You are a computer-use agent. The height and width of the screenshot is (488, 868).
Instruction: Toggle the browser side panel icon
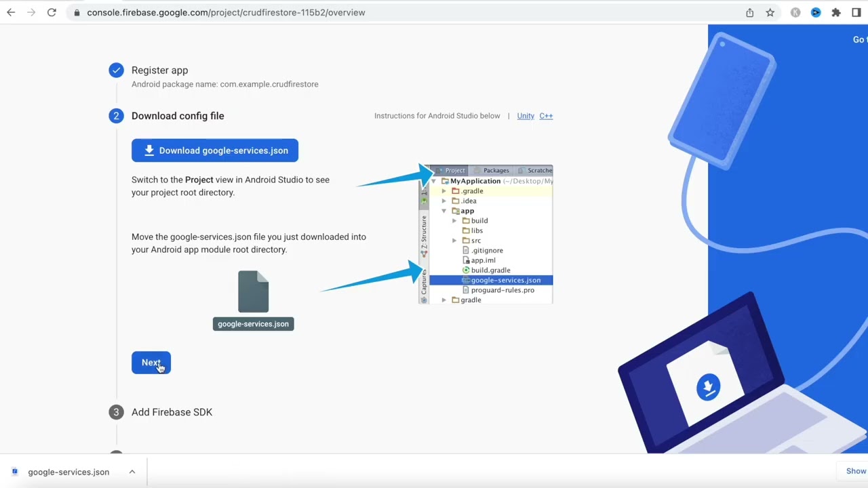(x=856, y=12)
